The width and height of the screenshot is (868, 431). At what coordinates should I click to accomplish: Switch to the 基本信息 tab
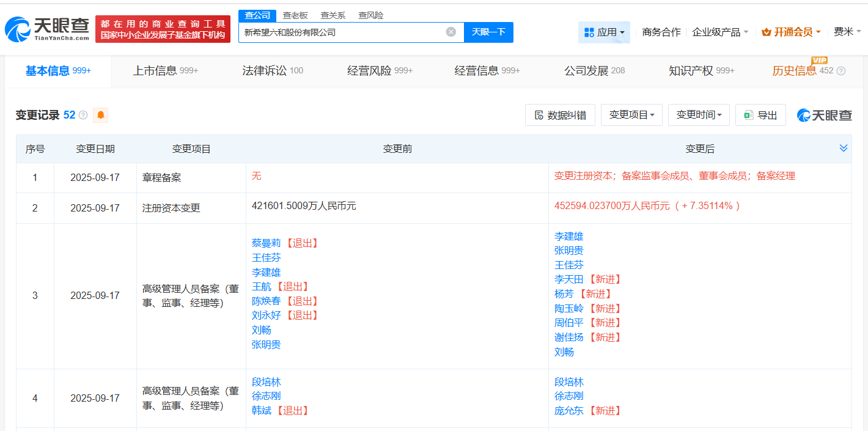tap(58, 71)
